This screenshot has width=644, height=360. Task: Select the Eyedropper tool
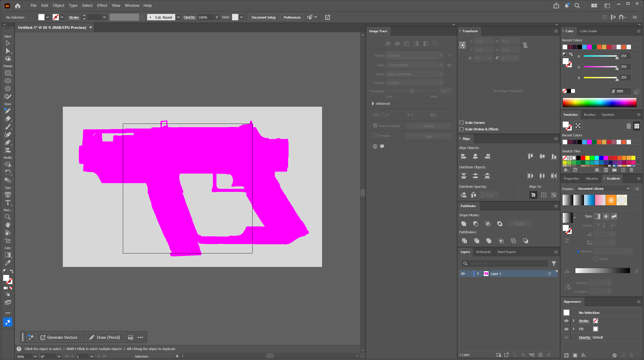pyautogui.click(x=8, y=263)
